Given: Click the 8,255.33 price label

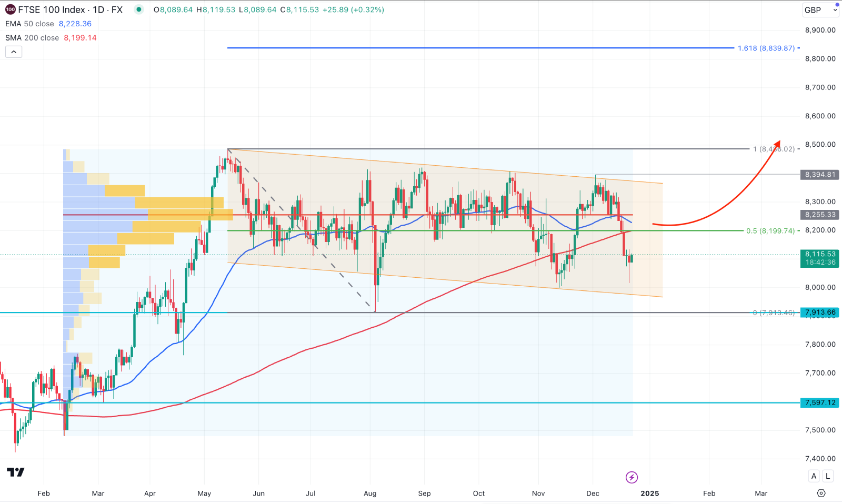Looking at the screenshot, I should click(x=820, y=215).
